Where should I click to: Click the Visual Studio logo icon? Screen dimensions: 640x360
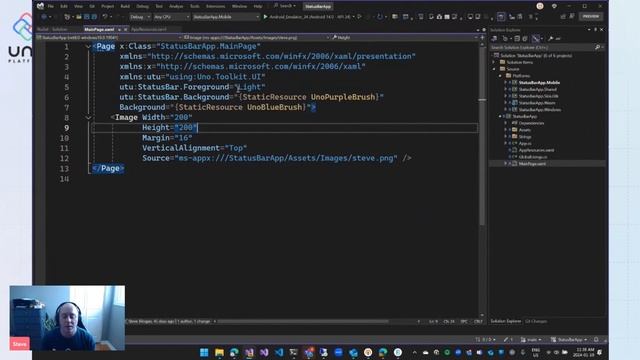[40, 6]
